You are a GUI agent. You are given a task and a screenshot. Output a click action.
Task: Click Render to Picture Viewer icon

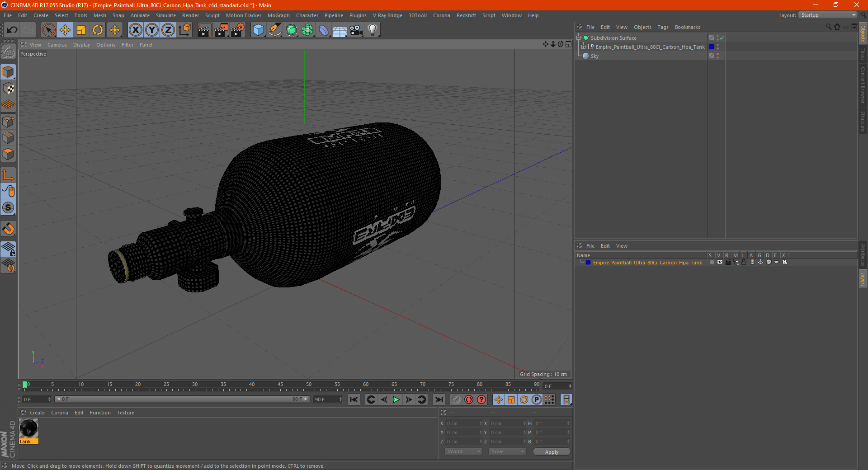click(221, 30)
